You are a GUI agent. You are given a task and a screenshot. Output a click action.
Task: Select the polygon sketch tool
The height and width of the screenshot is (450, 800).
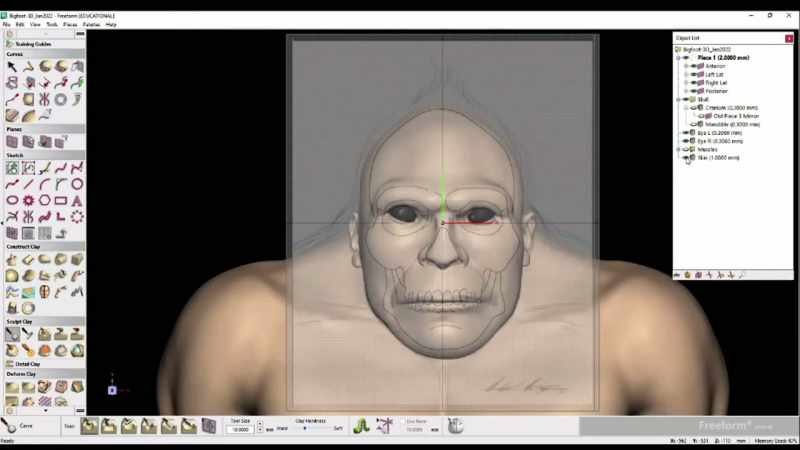pos(45,201)
